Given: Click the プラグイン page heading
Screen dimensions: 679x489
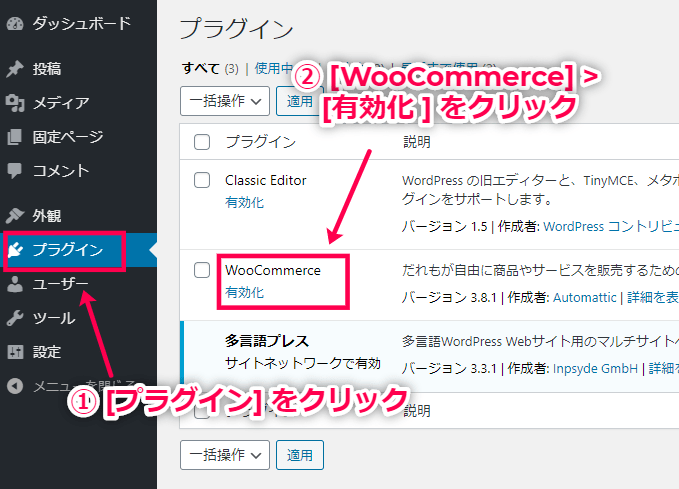Looking at the screenshot, I should [x=236, y=29].
